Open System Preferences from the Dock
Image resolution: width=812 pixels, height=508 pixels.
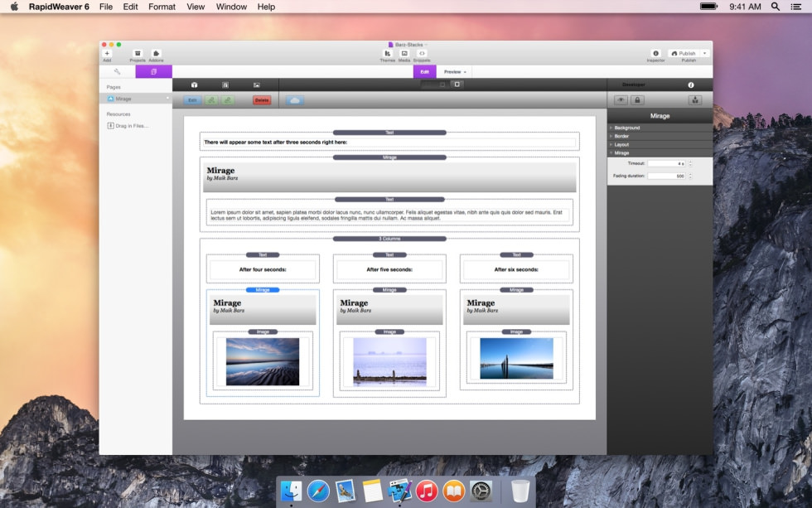(481, 491)
